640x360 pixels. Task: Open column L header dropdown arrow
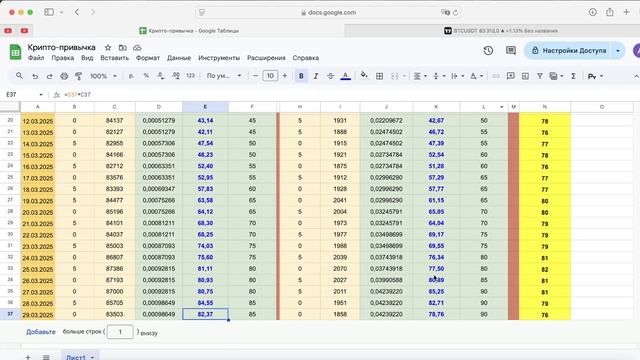point(502,107)
